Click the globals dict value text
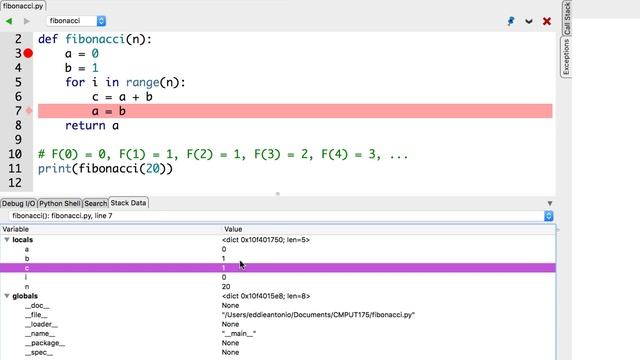The width and height of the screenshot is (640, 360). [x=266, y=296]
